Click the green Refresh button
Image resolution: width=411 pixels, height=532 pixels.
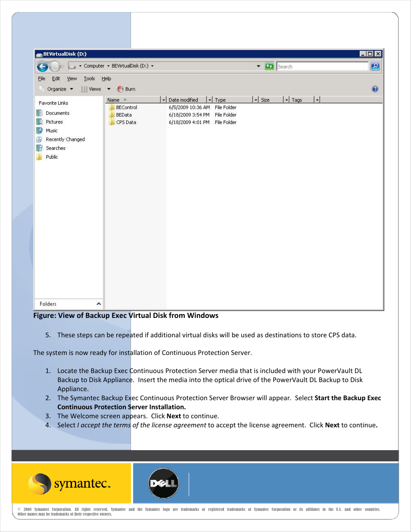coord(269,66)
